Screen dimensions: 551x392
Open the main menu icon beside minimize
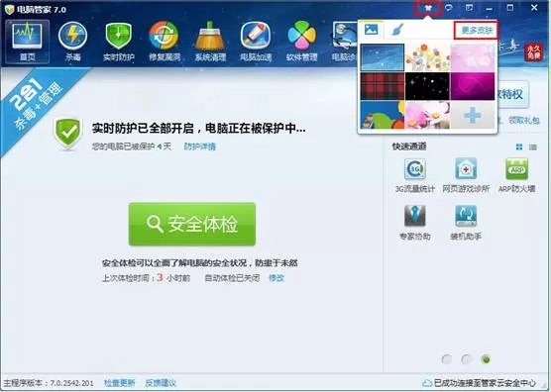point(469,7)
